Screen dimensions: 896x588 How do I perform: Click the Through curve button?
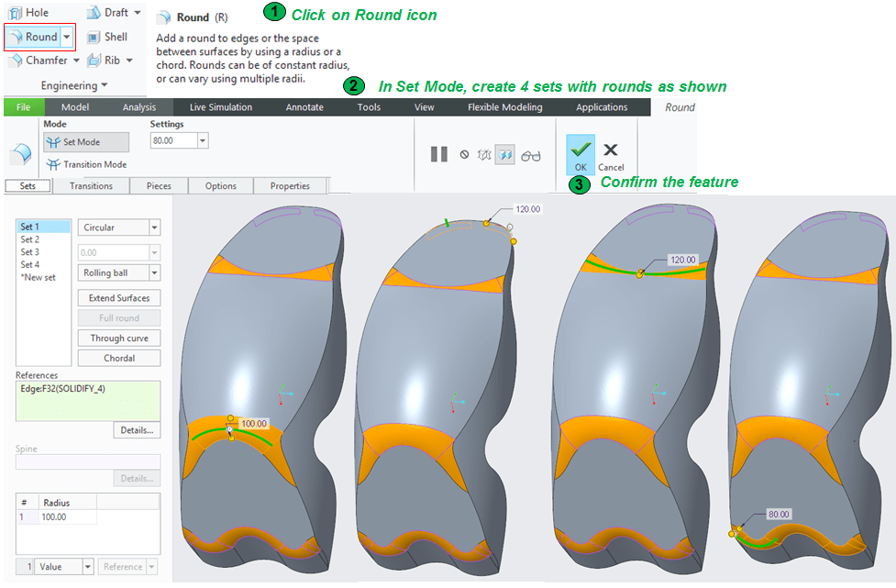tap(119, 338)
